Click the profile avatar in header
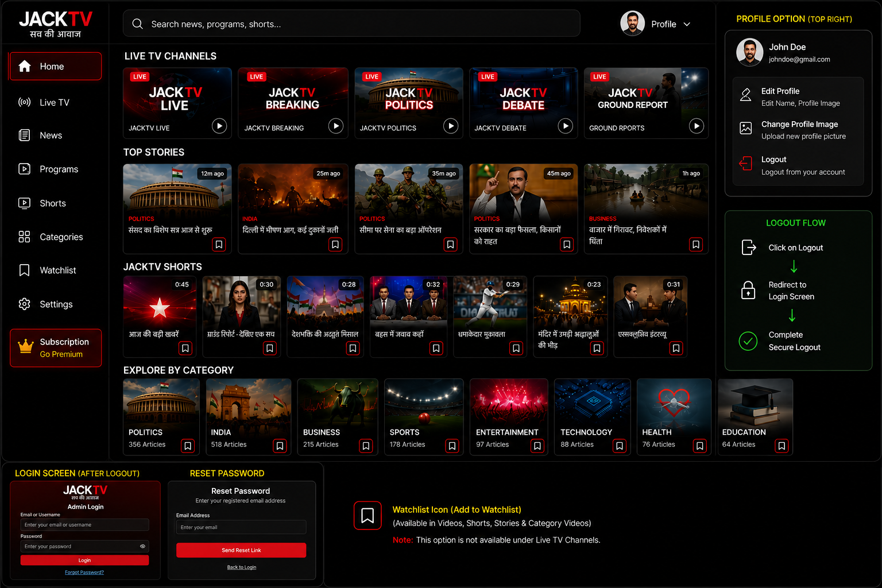Screen dimensions: 882x588 click(632, 24)
